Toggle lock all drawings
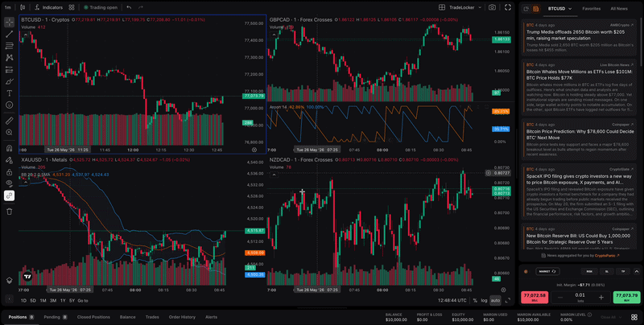The image size is (644, 325). [9, 171]
